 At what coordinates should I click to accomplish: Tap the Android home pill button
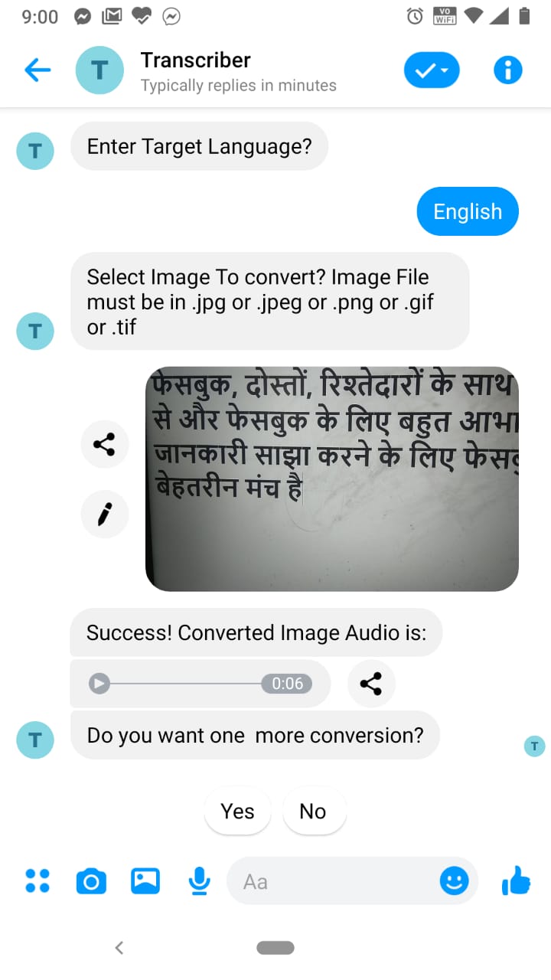point(275,948)
